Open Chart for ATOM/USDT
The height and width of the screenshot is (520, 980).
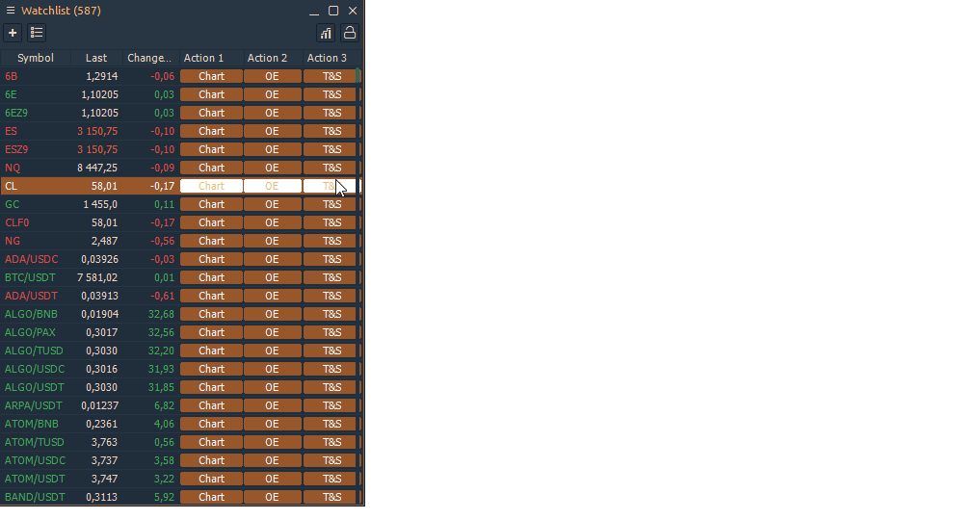[x=211, y=479]
